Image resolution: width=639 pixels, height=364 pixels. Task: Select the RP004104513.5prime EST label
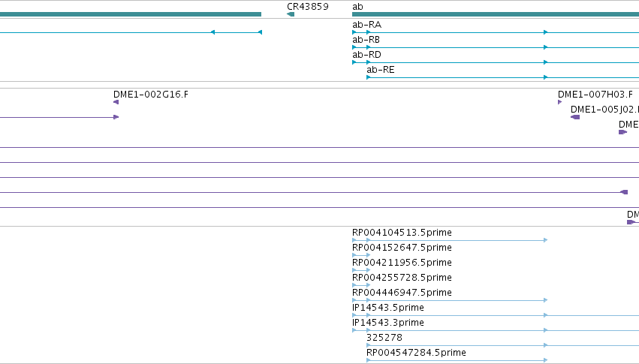[402, 233]
